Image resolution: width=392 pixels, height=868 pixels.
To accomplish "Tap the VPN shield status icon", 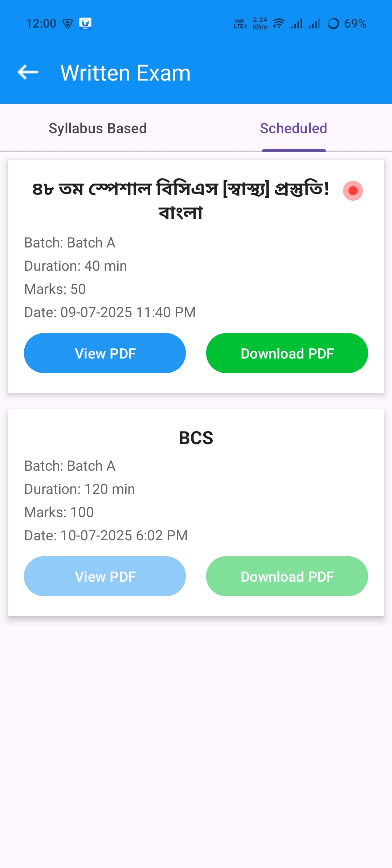I will [x=68, y=24].
